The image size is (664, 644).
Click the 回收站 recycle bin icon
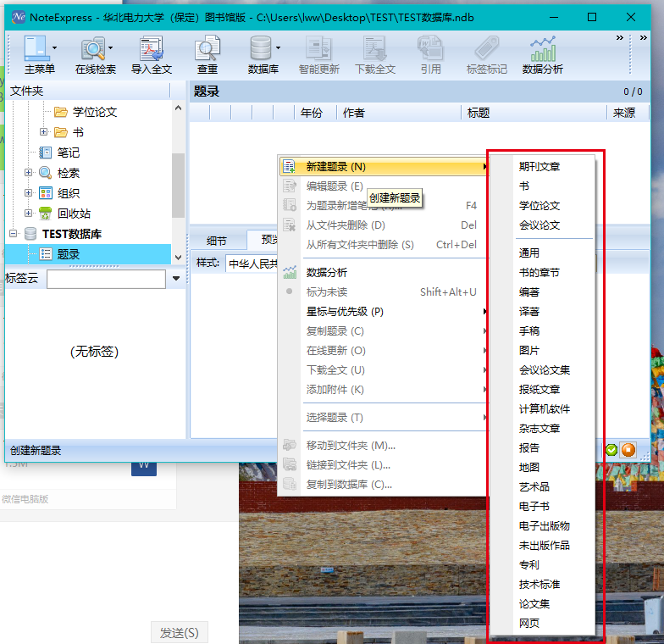(x=46, y=214)
